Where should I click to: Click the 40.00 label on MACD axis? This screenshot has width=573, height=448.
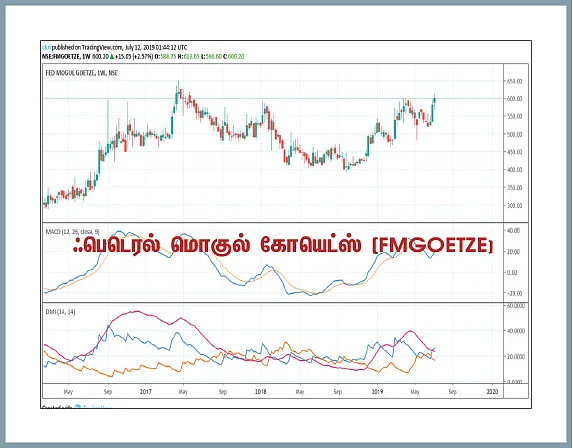click(513, 231)
